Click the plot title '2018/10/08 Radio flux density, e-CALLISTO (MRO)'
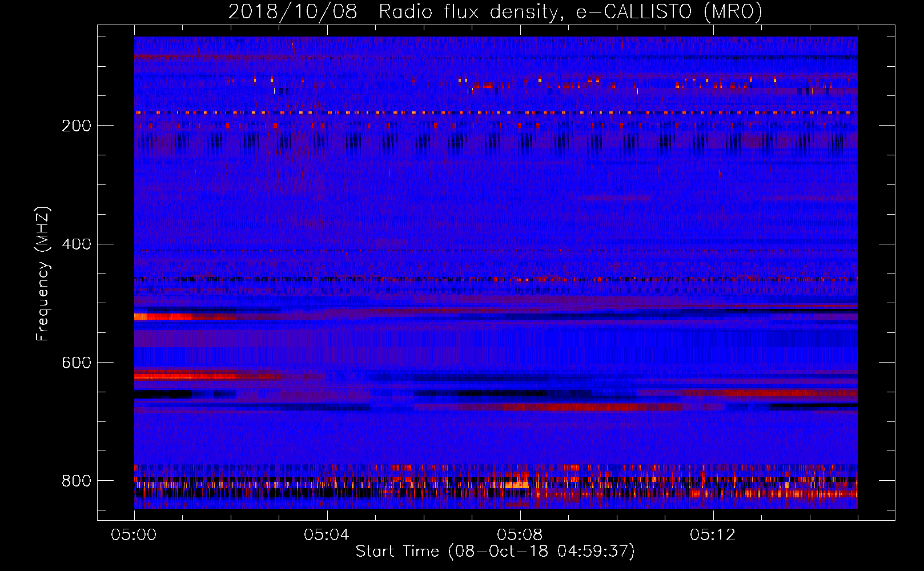This screenshot has height=571, width=924. pyautogui.click(x=495, y=12)
